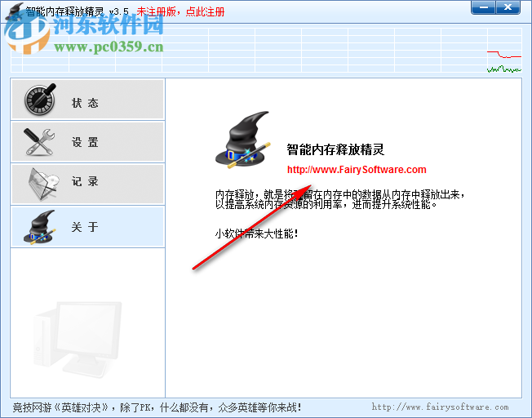This screenshot has width=532, height=418.
Task: Click the 未注册版，点此注册 register link
Action: coord(180,12)
